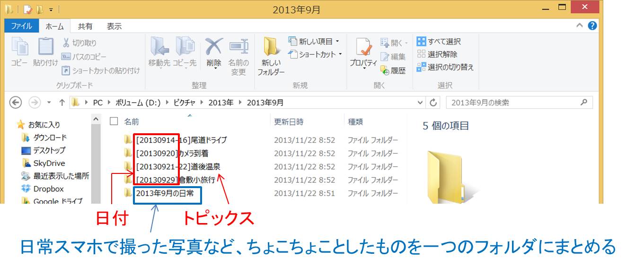Open the recent locations dropdown arrow

[49, 103]
